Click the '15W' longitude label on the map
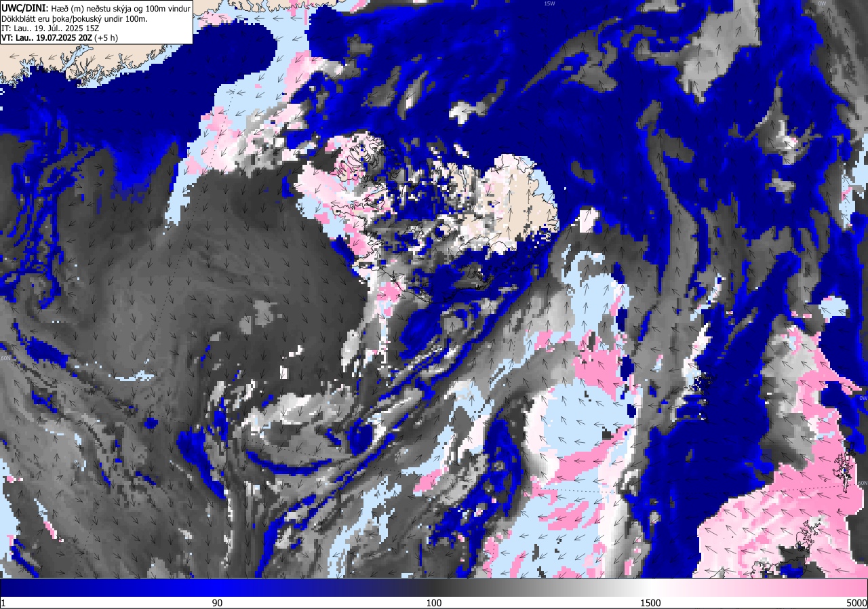 549,3
